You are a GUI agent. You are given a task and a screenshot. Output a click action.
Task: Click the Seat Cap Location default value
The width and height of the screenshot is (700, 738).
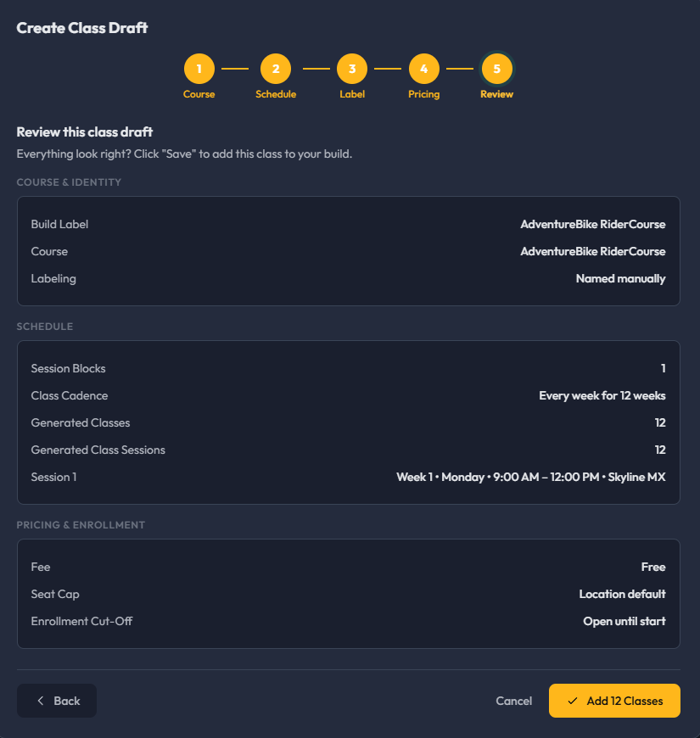(622, 595)
